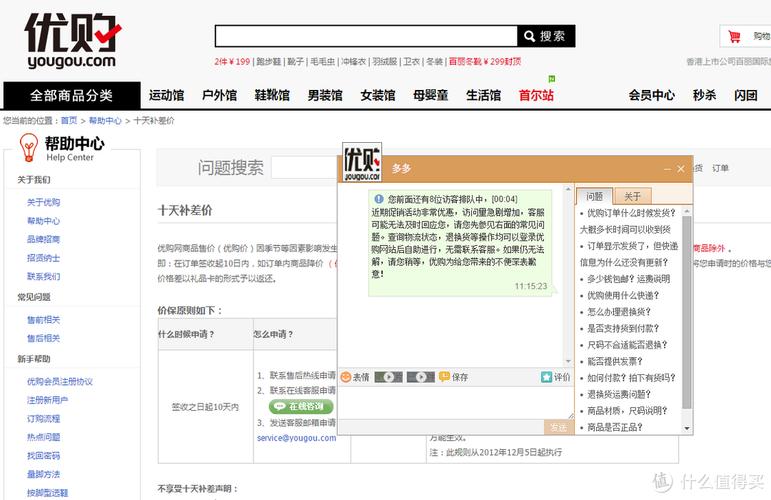This screenshot has height=500, width=771.
Task: Focus the main site search field
Action: click(x=366, y=36)
